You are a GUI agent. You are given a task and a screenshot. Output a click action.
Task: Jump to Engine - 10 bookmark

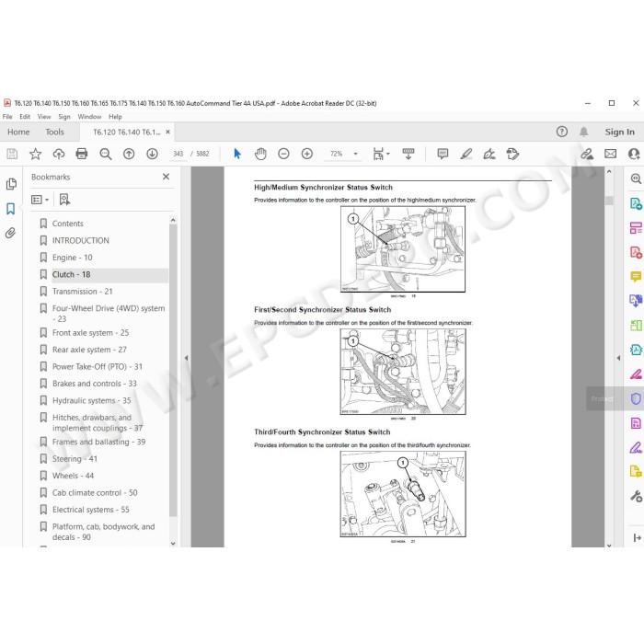coord(73,258)
